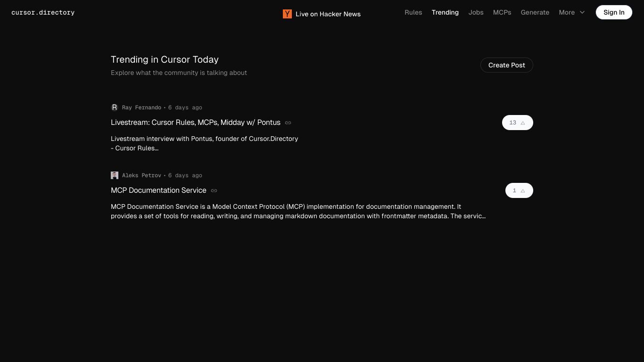Open link icon beside MCP Documentation Service

pos(214,190)
